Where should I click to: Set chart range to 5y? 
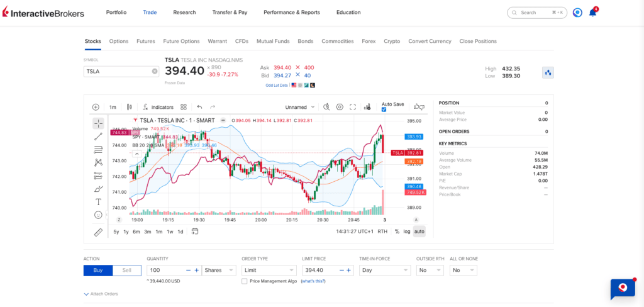coord(116,232)
